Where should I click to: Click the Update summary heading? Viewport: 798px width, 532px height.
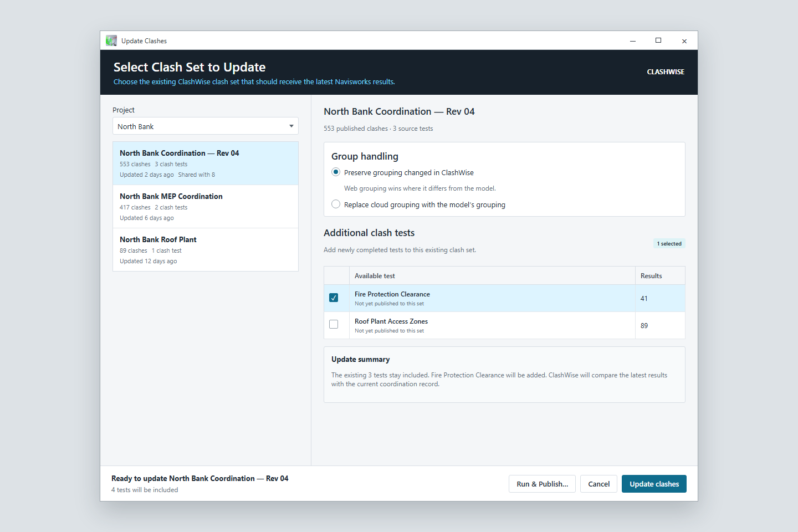tap(361, 359)
